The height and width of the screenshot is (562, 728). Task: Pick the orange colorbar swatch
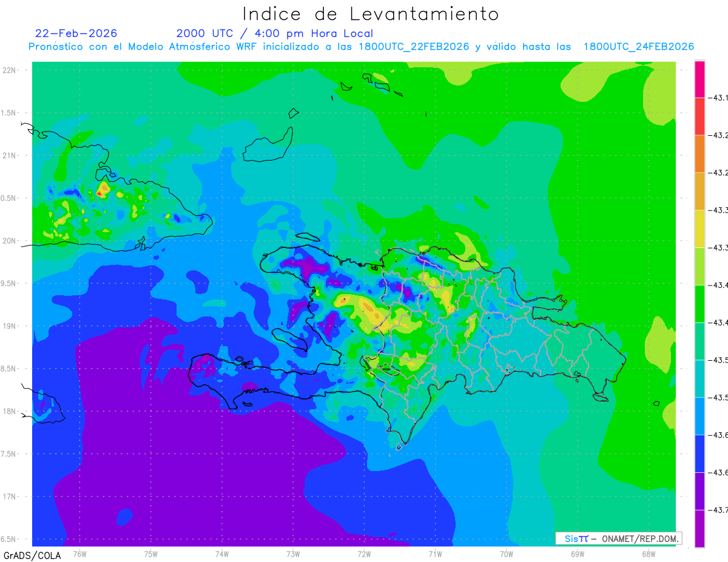coord(699,154)
